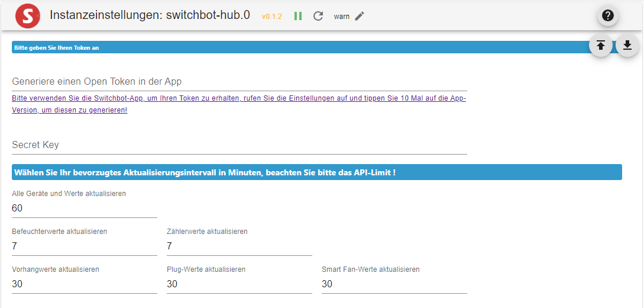644x308 pixels.
Task: Edit the Alle Geräte und Werte aktualisieren value
Action: 85,208
